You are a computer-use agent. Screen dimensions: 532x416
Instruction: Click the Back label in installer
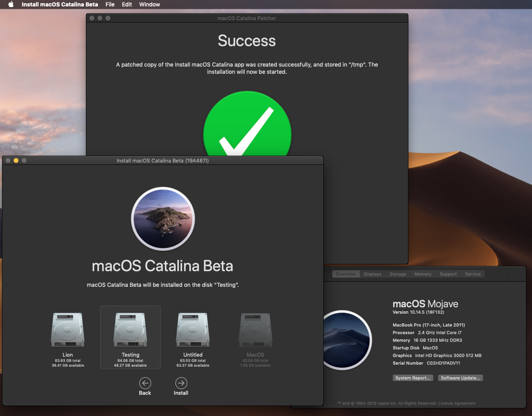(145, 393)
